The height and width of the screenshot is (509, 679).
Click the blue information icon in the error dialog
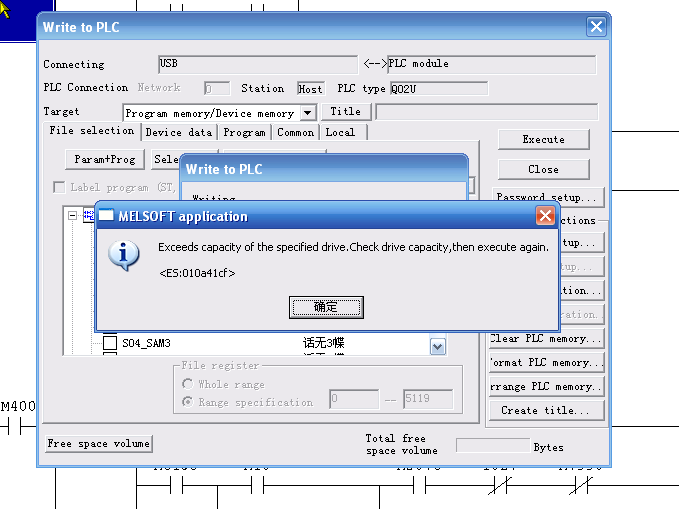[x=123, y=255]
